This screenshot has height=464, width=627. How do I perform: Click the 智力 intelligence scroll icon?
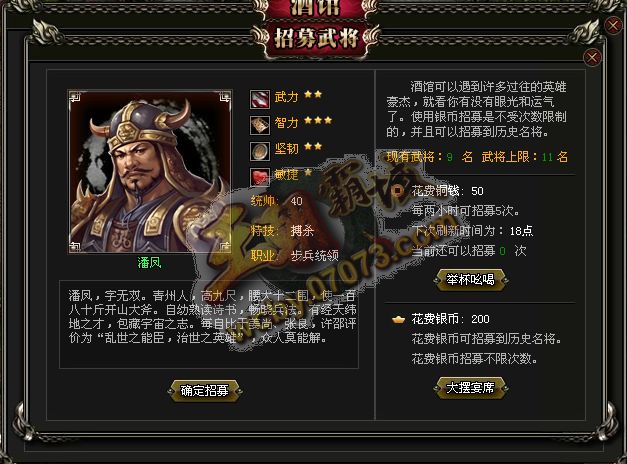(260, 125)
